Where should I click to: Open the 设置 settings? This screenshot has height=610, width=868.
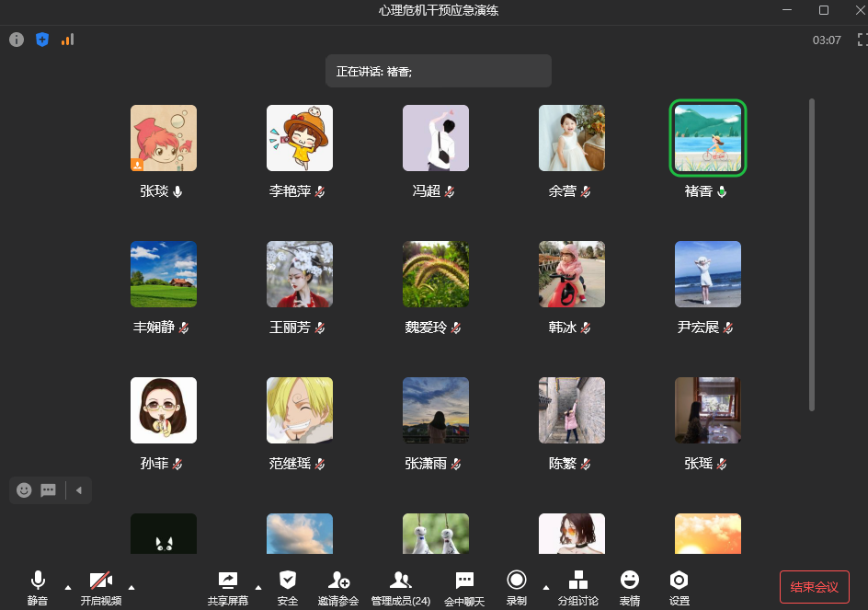pos(680,586)
